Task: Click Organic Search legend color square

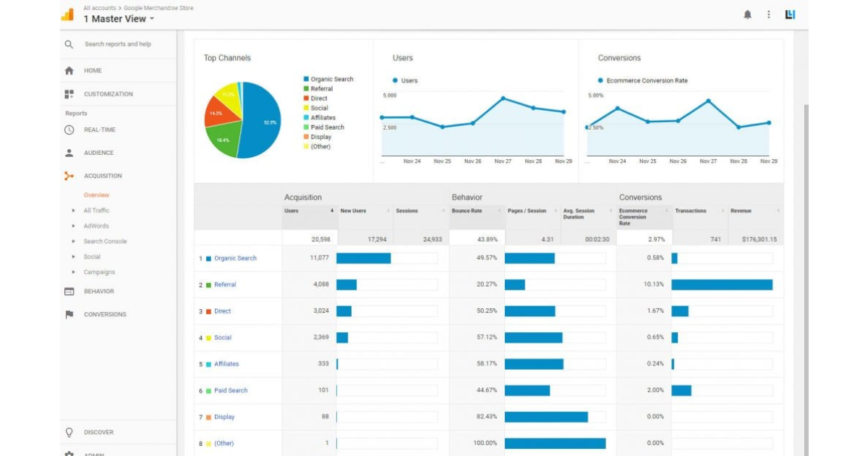Action: point(306,79)
